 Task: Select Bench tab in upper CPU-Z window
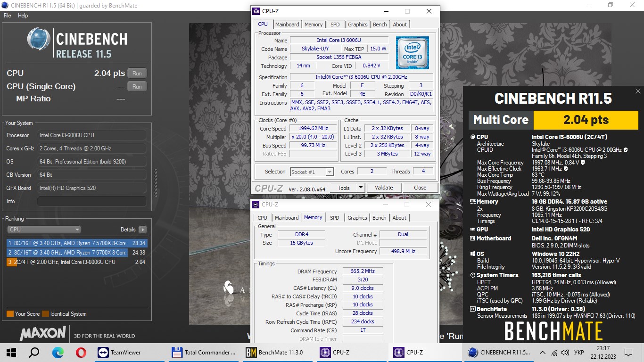pos(380,25)
